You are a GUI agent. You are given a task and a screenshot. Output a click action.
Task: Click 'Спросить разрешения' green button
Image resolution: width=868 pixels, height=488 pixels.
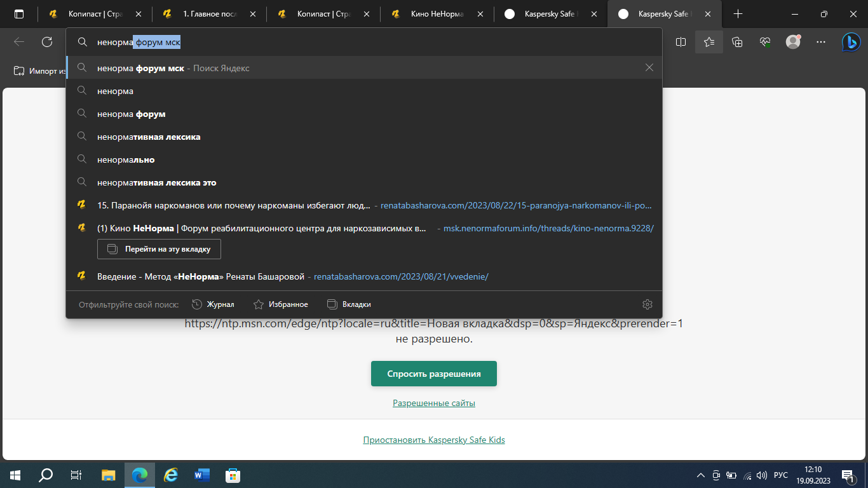434,374
